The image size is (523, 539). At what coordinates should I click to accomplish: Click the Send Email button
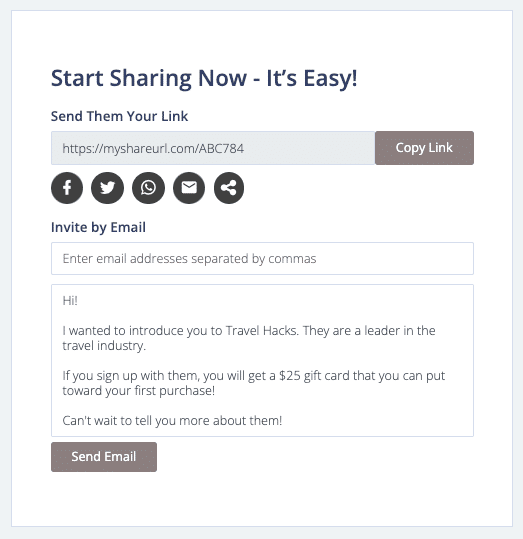(104, 457)
